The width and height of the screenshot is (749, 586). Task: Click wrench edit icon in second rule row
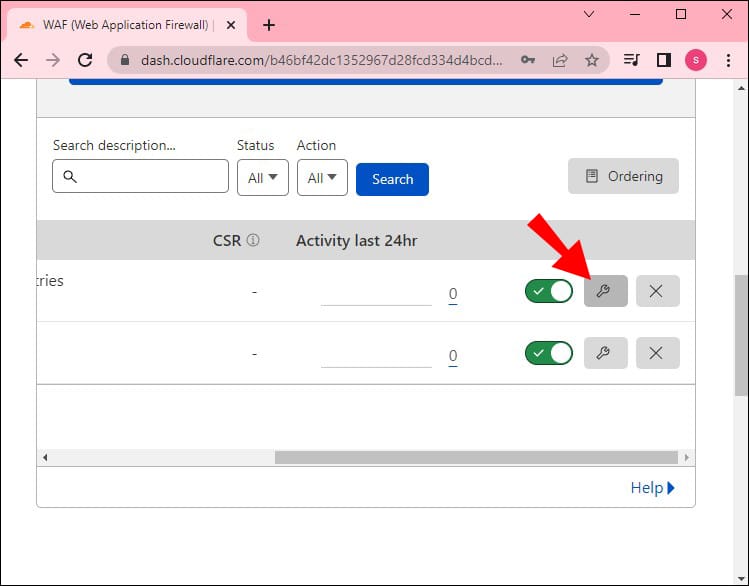coord(605,353)
